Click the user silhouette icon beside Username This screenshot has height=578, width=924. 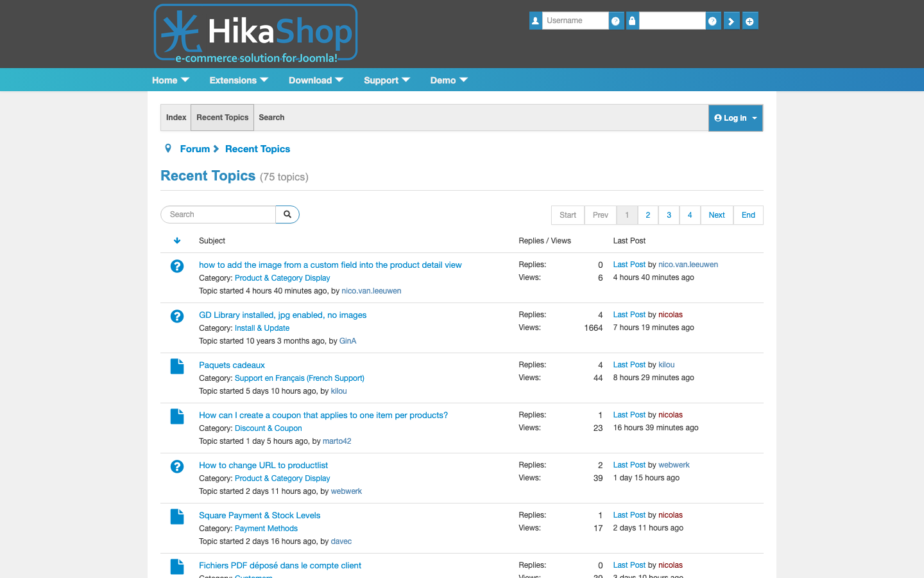(x=535, y=21)
